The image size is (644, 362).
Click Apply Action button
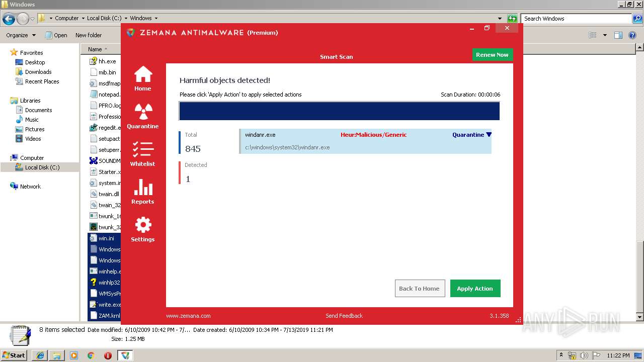tap(475, 289)
